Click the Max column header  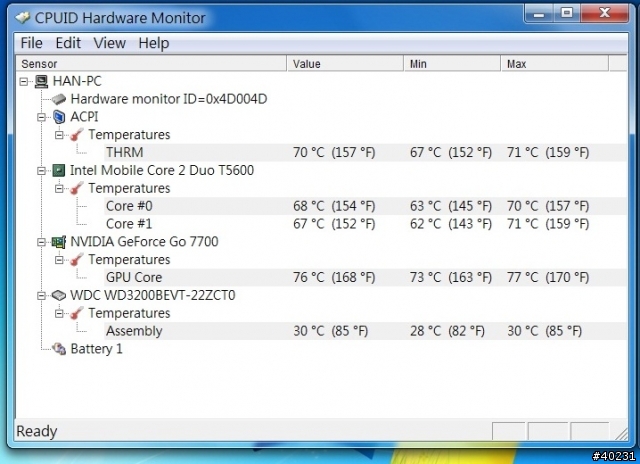pos(555,64)
